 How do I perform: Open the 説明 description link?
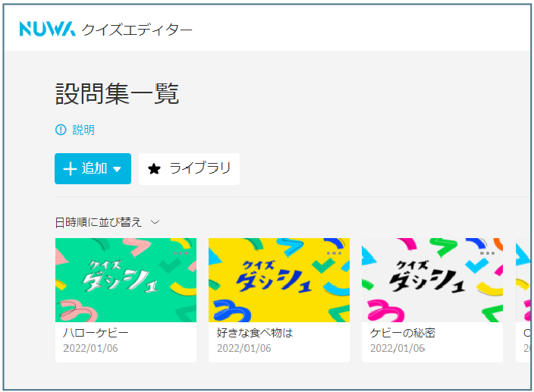(x=83, y=130)
